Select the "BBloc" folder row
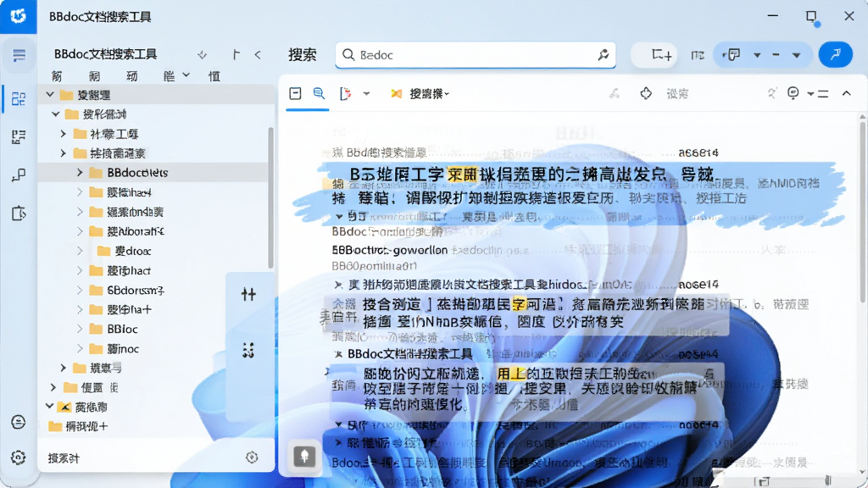 [156, 330]
